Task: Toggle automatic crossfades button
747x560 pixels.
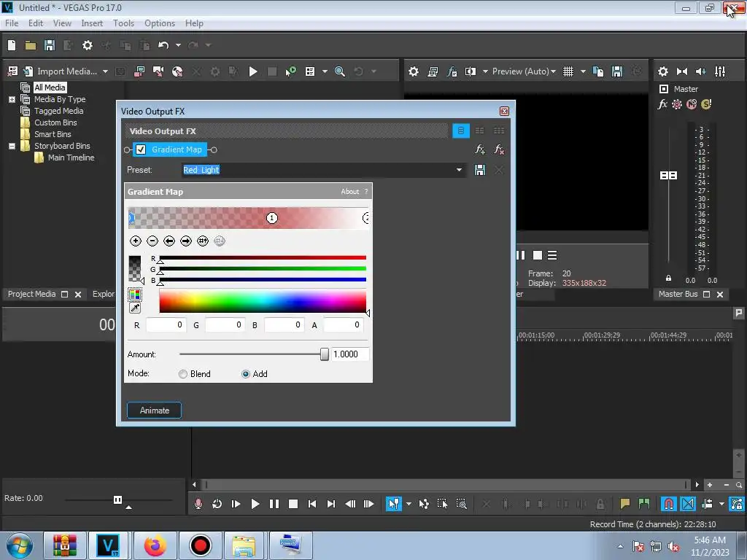Action: click(688, 504)
